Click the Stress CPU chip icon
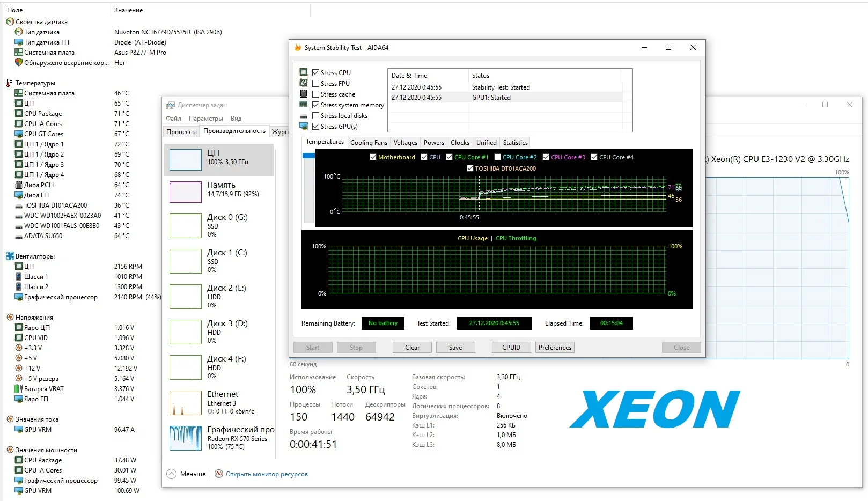The image size is (868, 501). point(304,72)
